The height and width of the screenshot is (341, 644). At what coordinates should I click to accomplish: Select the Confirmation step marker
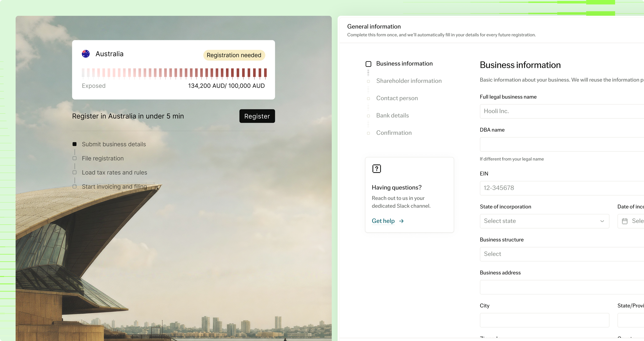[368, 133]
